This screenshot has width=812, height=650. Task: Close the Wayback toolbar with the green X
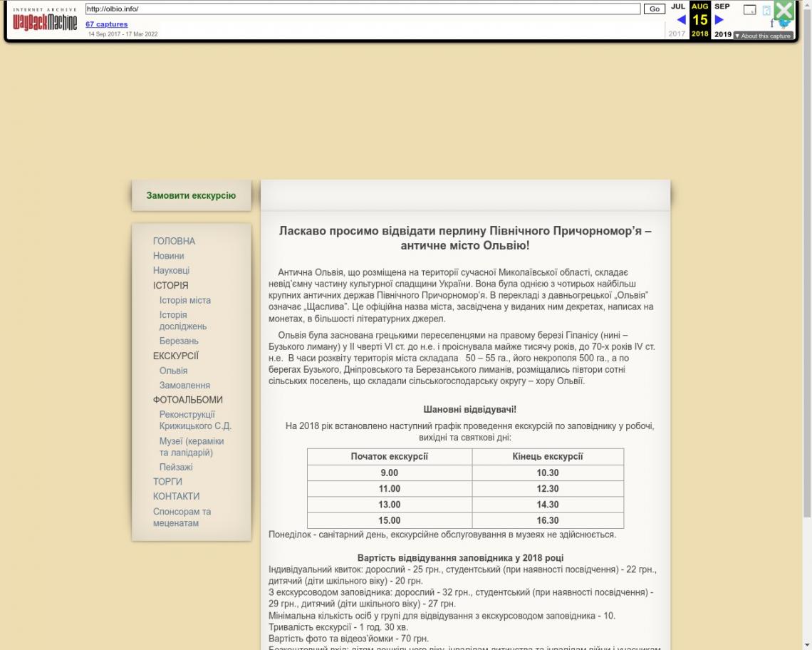pyautogui.click(x=784, y=10)
